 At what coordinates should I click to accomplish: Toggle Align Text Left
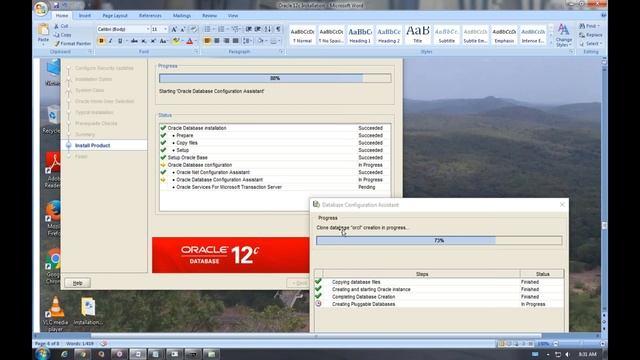207,41
